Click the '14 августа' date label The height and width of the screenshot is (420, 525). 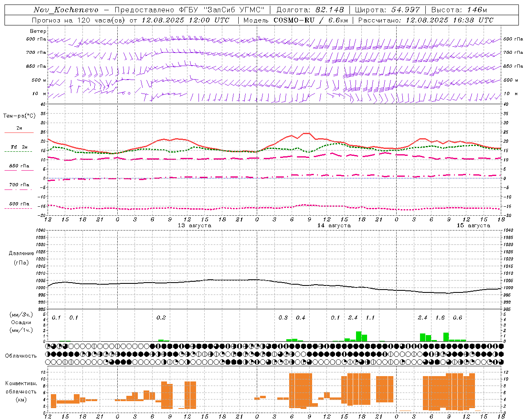(334, 226)
